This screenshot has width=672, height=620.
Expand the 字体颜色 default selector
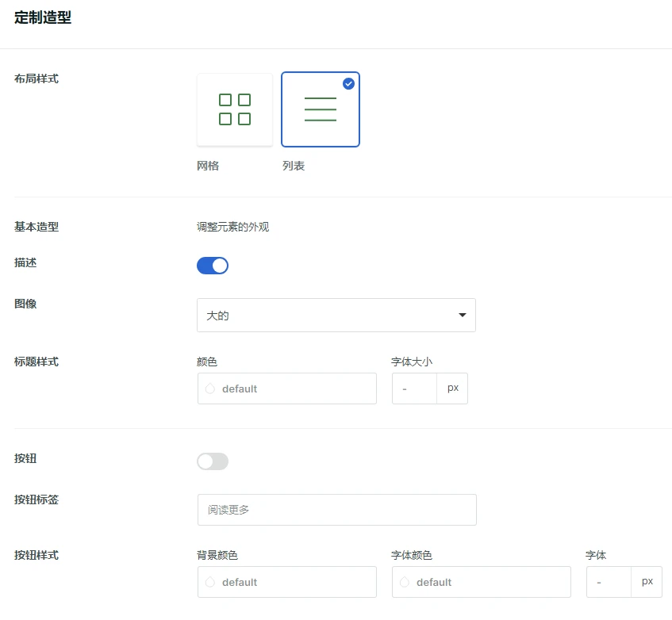click(481, 582)
